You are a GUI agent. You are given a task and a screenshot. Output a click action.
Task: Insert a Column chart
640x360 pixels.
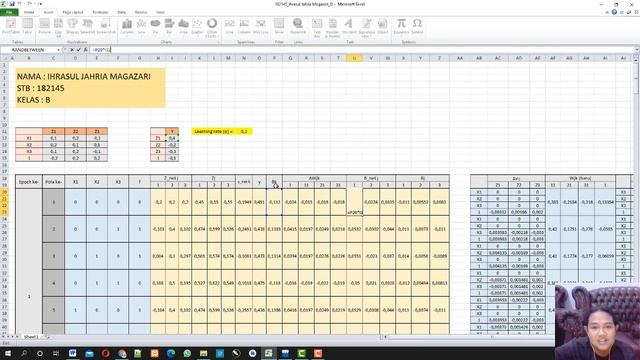tap(127, 26)
